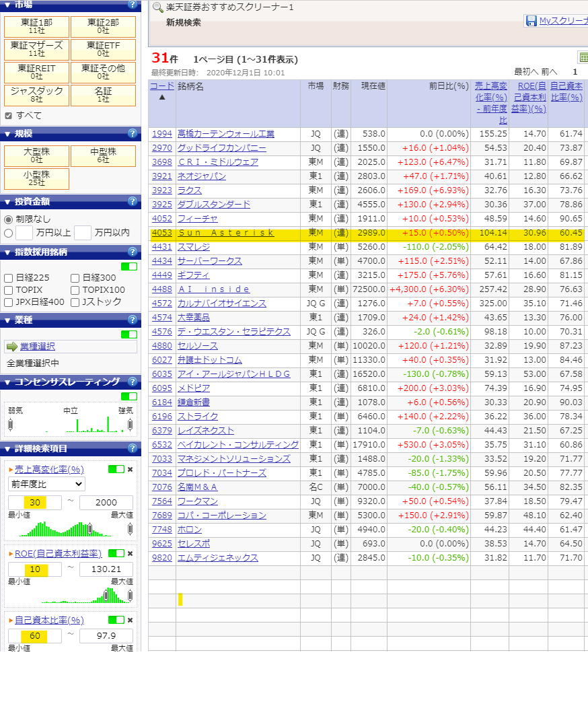Screen dimensions: 588x708
Task: Open the ＡＩ ｉｎｓｉｄｅ stock link
Action: point(213,289)
